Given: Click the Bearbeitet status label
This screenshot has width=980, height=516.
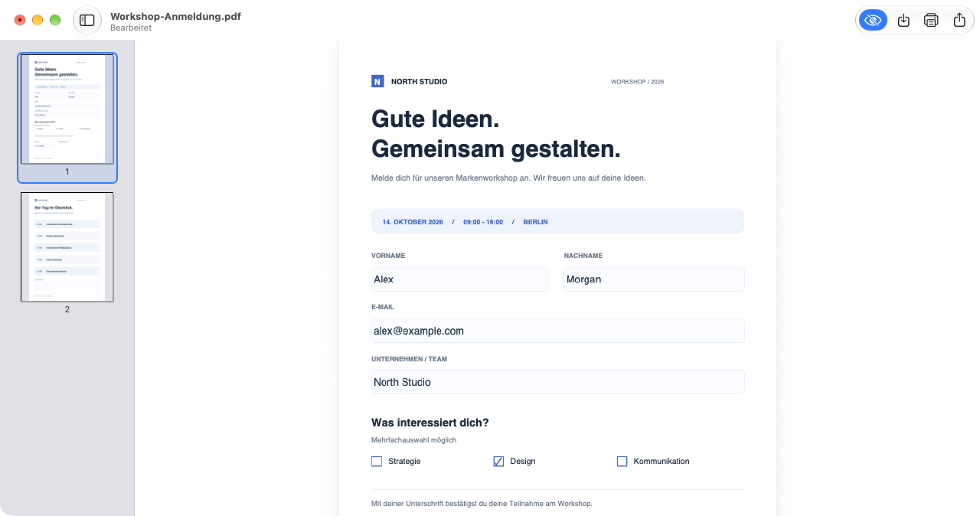Looking at the screenshot, I should pyautogui.click(x=131, y=28).
